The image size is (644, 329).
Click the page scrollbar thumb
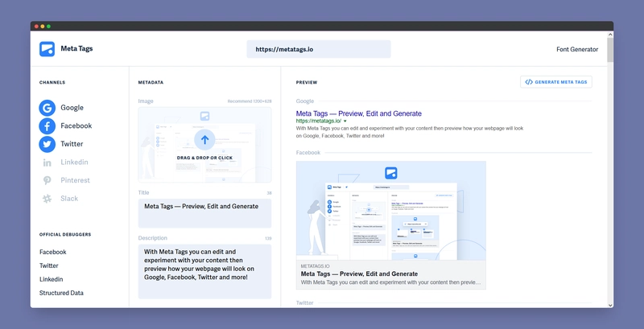[610, 49]
